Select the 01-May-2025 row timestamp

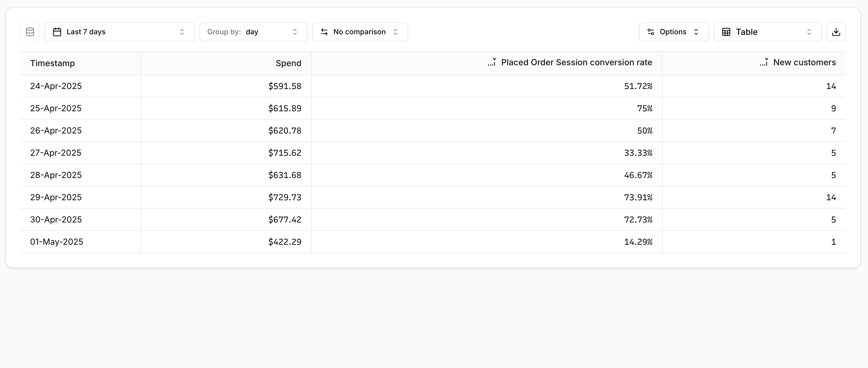pyautogui.click(x=56, y=242)
